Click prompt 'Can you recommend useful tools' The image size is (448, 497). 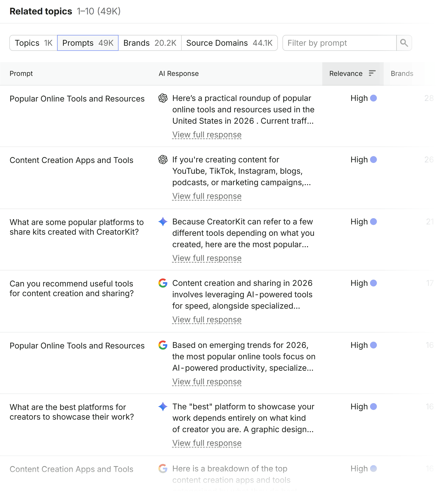pyautogui.click(x=72, y=289)
